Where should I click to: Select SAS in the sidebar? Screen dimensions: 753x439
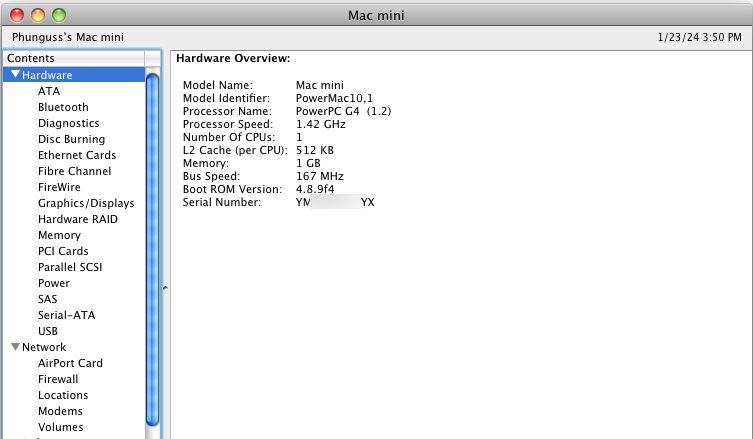coord(48,299)
